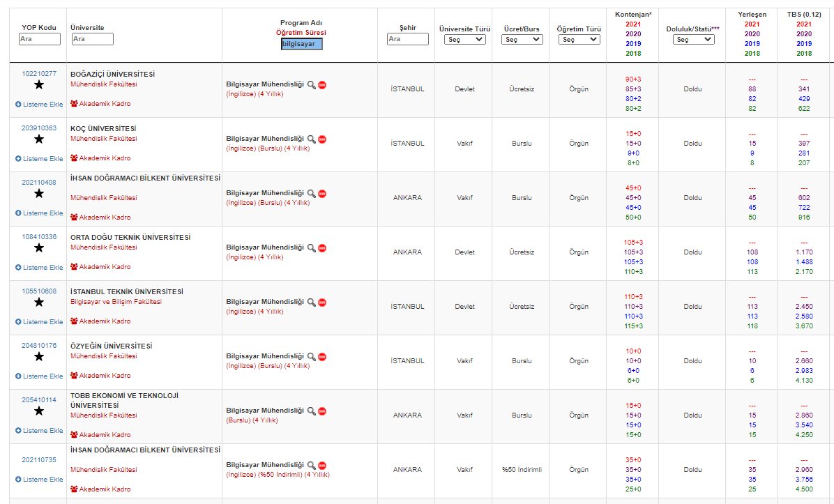Click red round icon in ODTÜ program row
This screenshot has width=834, height=504.
pos(322,248)
